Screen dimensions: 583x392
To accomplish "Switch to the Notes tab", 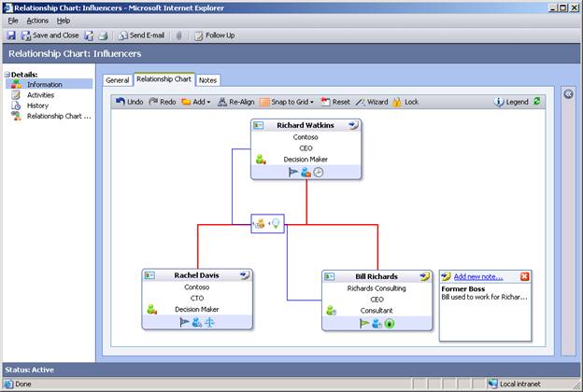I will (208, 80).
